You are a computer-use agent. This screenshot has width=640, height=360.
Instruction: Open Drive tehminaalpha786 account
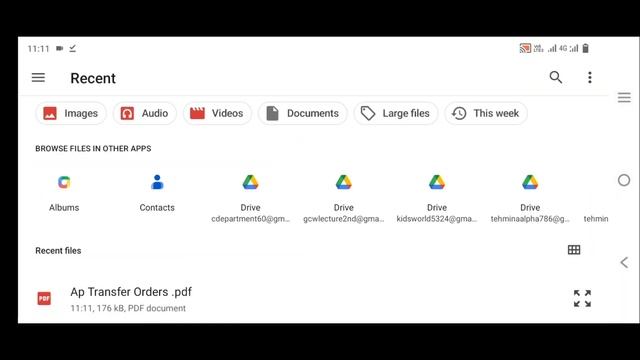530,198
